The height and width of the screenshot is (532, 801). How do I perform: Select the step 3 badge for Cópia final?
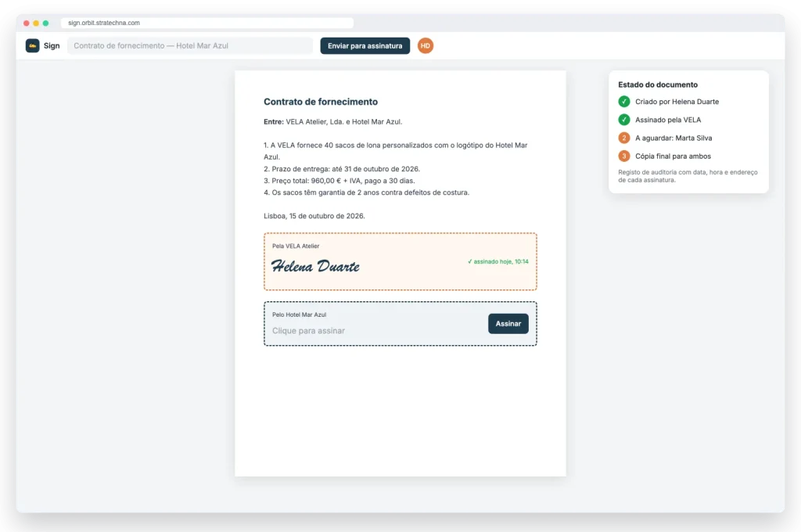[623, 156]
